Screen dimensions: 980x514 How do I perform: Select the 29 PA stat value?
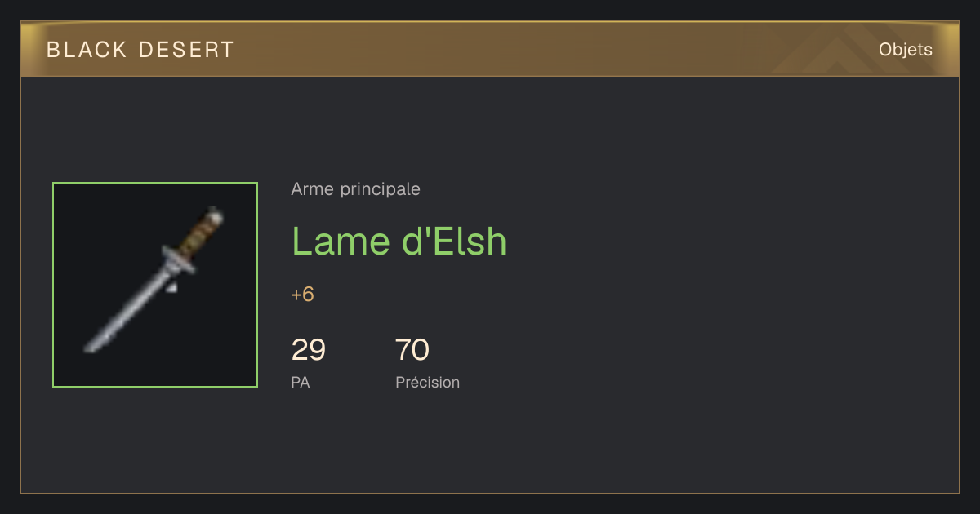point(309,350)
